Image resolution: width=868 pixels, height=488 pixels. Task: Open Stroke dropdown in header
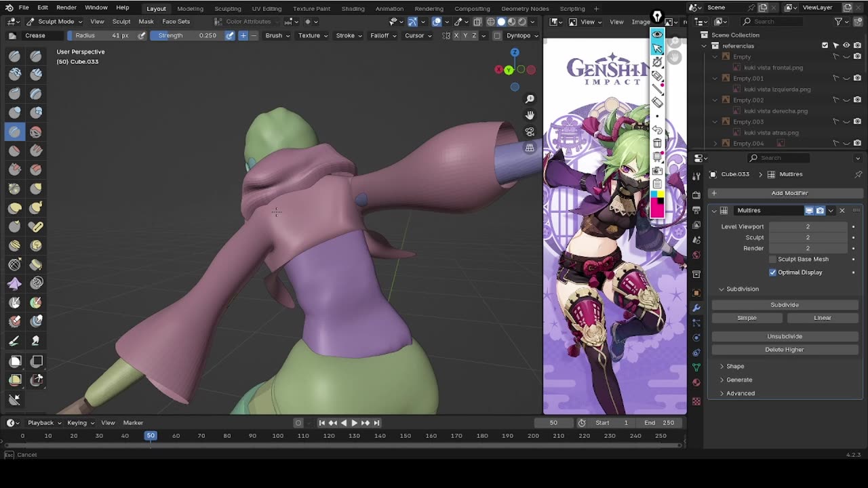coord(349,35)
